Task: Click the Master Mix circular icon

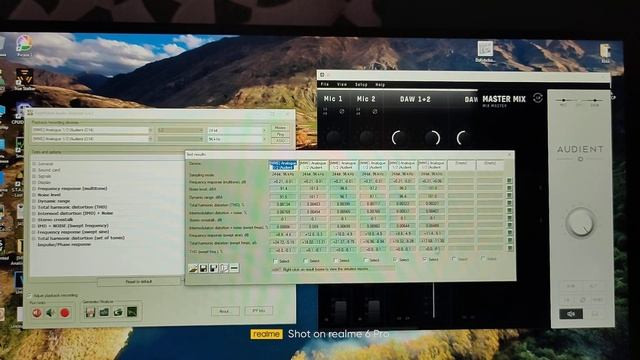Action: [538, 98]
